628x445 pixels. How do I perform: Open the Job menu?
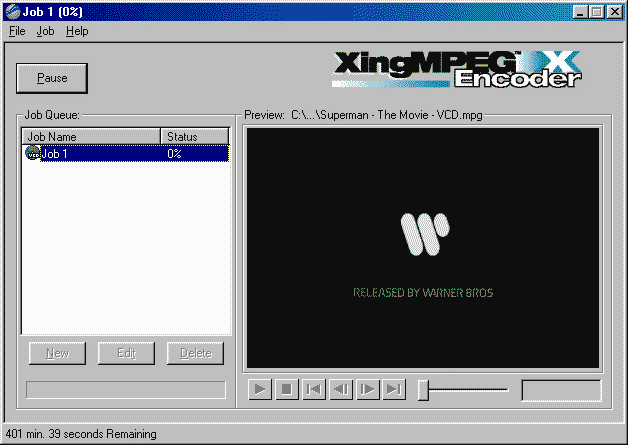point(45,31)
